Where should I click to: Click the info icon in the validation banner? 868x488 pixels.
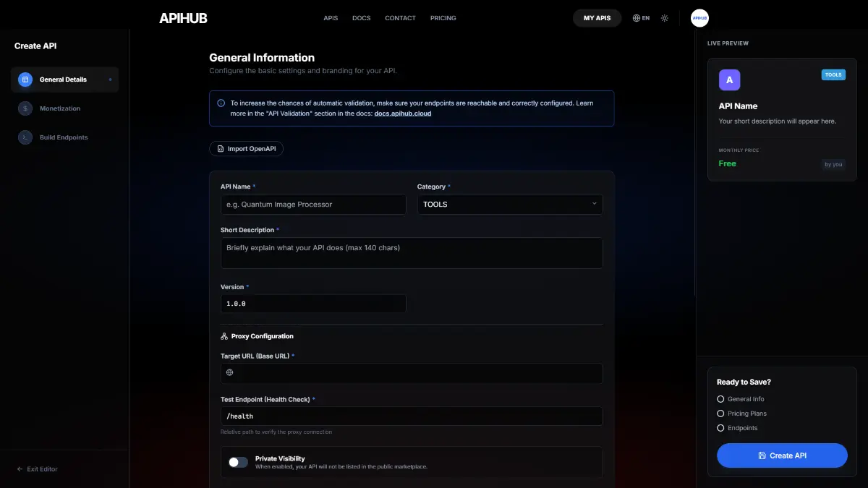tap(222, 102)
